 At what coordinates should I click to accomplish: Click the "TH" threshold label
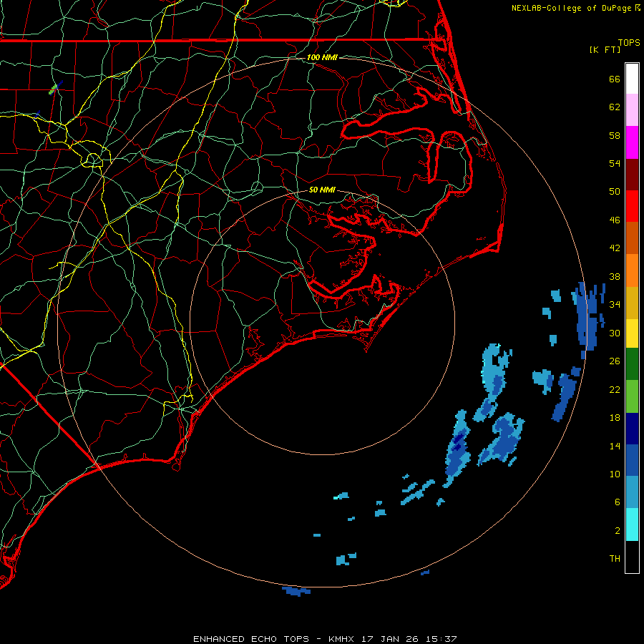615,559
